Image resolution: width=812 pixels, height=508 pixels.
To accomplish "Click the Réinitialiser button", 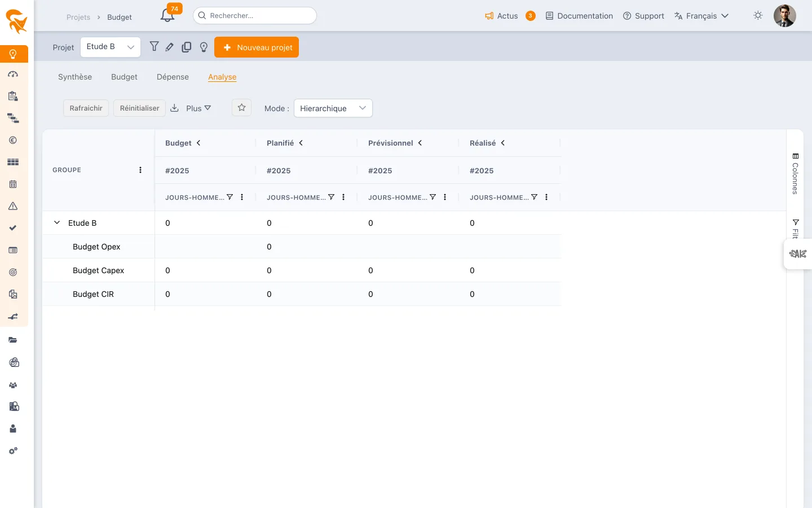I will pyautogui.click(x=140, y=108).
